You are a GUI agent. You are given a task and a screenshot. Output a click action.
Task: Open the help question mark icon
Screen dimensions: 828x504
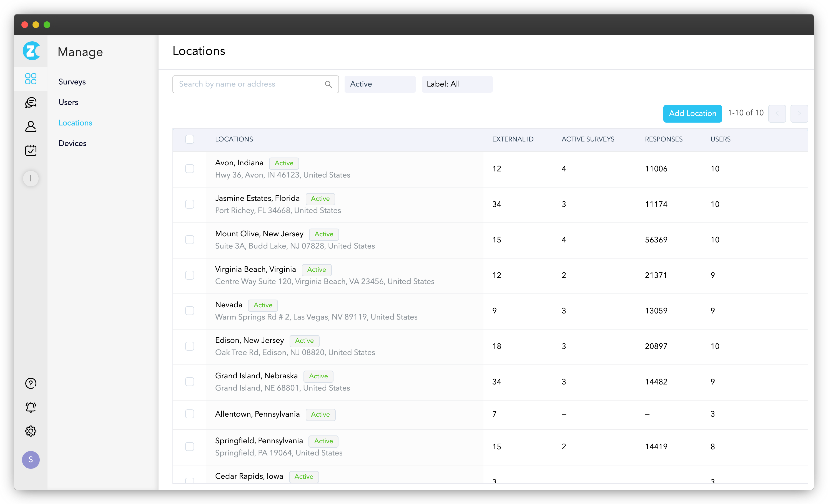31,383
